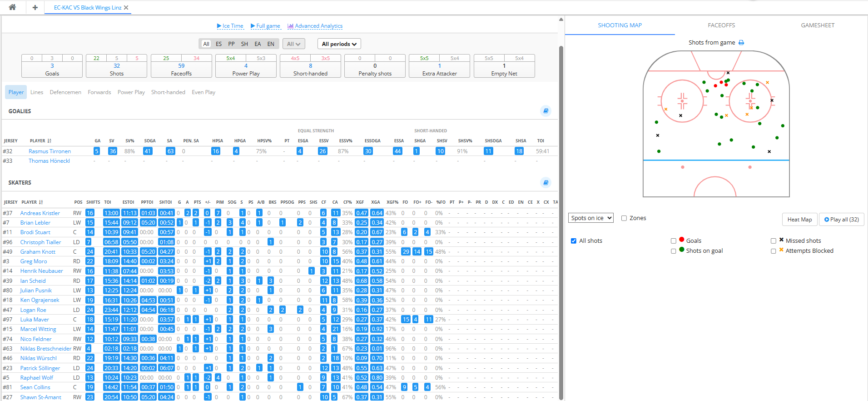Open a new tab with plus icon

coord(35,7)
